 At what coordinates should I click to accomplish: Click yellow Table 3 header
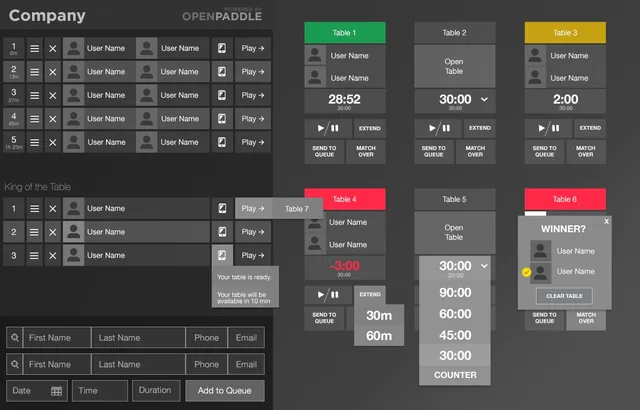tap(565, 33)
